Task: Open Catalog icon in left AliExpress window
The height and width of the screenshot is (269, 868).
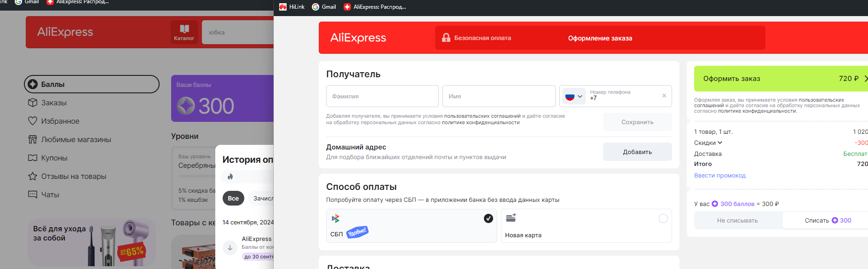Action: (184, 32)
